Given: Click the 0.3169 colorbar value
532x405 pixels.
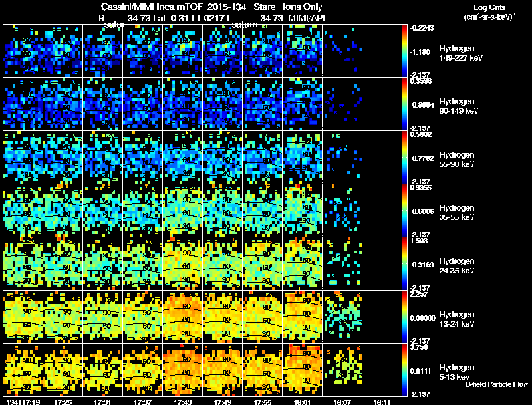Looking at the screenshot, I should [x=423, y=265].
